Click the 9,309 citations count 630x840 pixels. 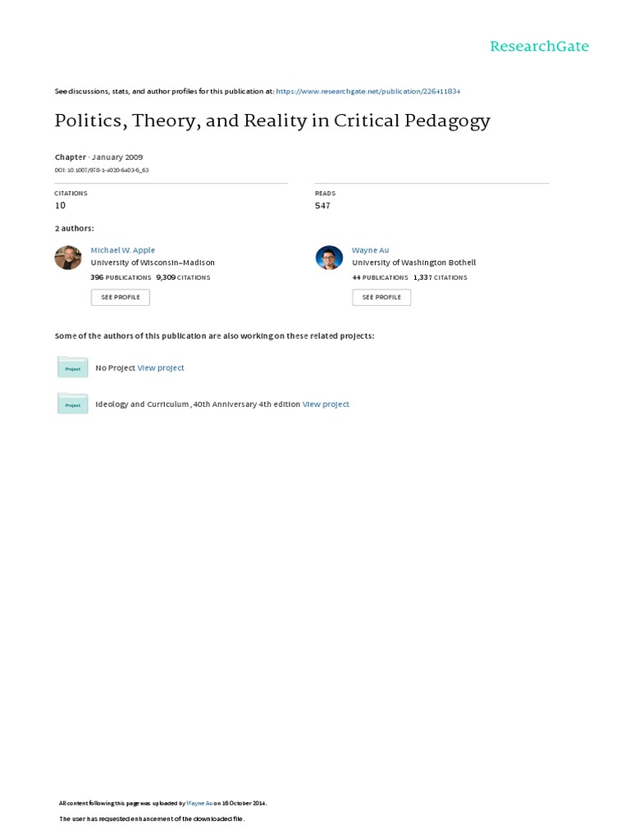183,278
